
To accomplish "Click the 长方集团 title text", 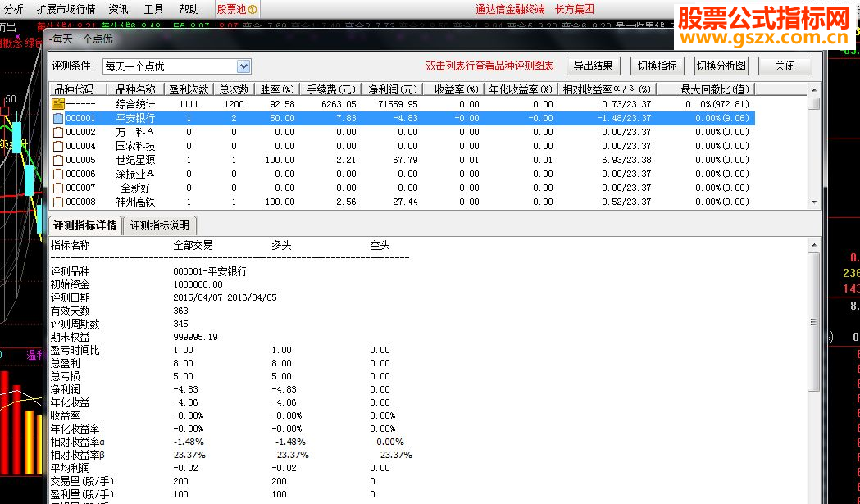I will point(574,9).
